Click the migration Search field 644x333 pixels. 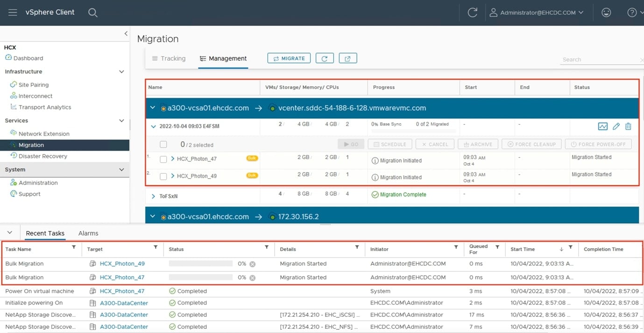(600, 60)
